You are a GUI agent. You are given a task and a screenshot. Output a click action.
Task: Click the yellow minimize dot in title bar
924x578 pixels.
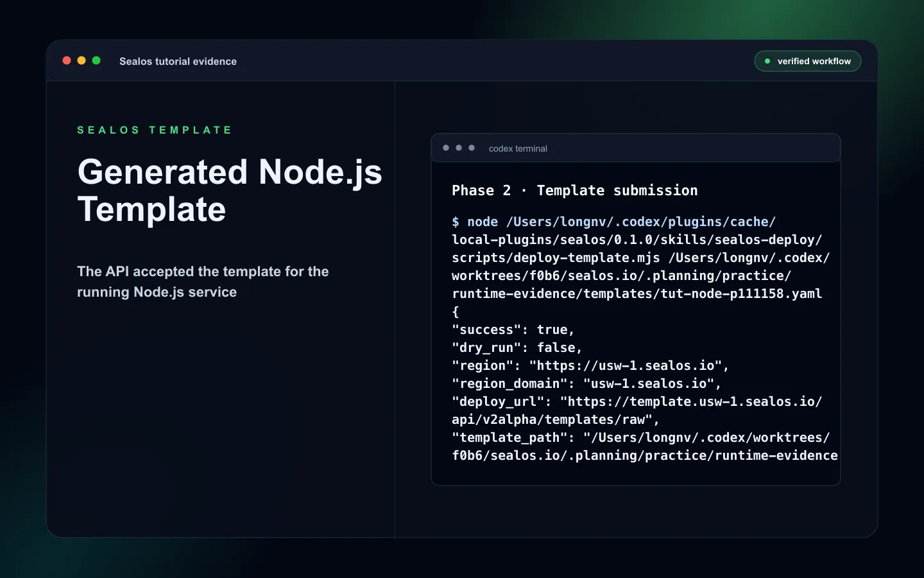pos(81,60)
